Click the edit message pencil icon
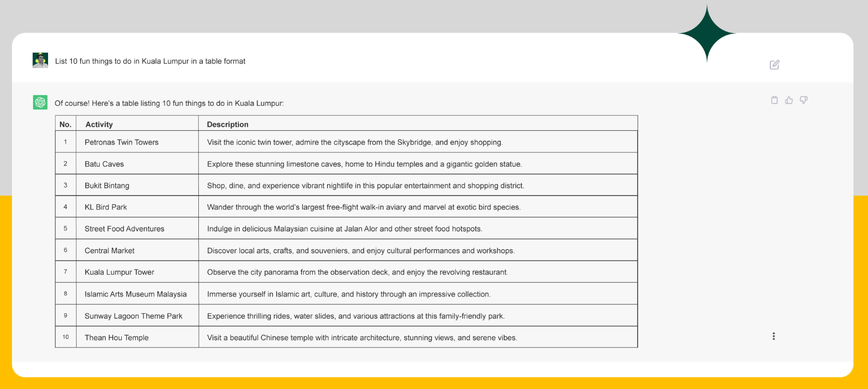868x389 pixels. [774, 65]
